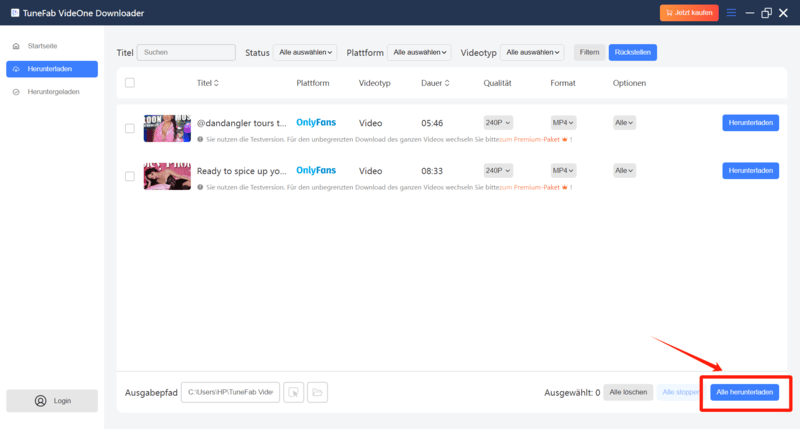Click the Alle herunterladen button
Viewport: 800px width, 429px height.
pos(744,392)
